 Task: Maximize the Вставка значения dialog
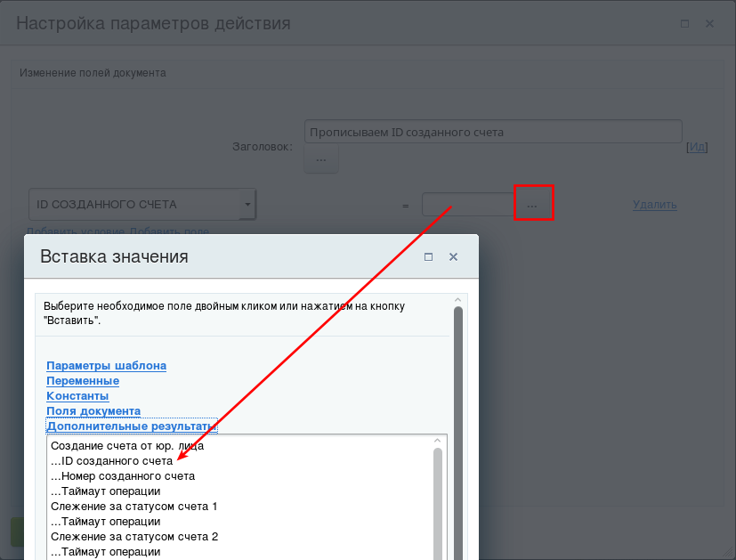click(428, 256)
